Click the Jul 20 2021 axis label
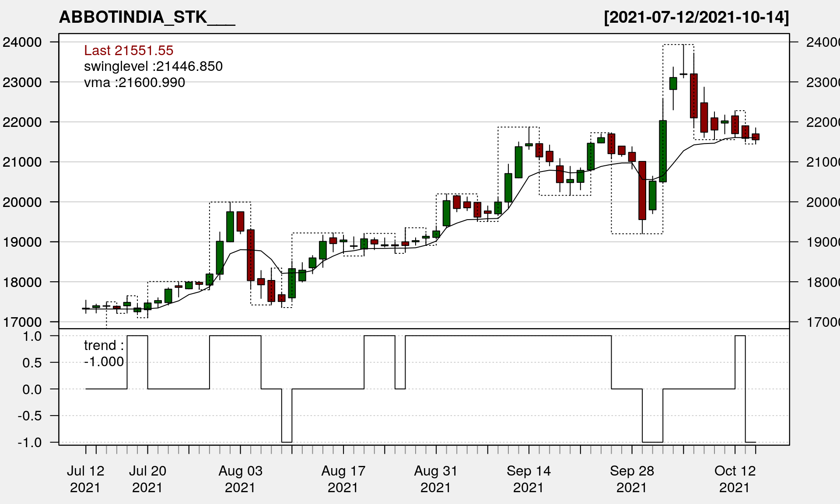840x504 pixels. 147,479
